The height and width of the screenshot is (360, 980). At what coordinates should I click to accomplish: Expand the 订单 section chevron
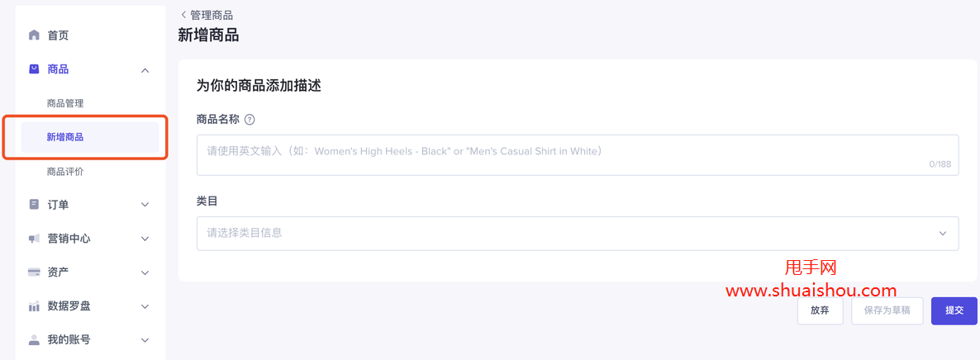(x=145, y=205)
